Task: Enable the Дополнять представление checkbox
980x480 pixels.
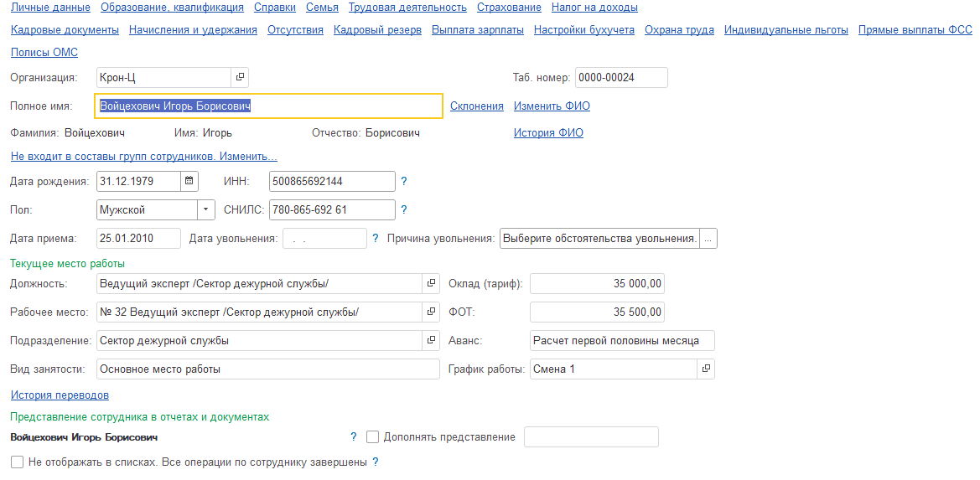Action: (x=373, y=437)
